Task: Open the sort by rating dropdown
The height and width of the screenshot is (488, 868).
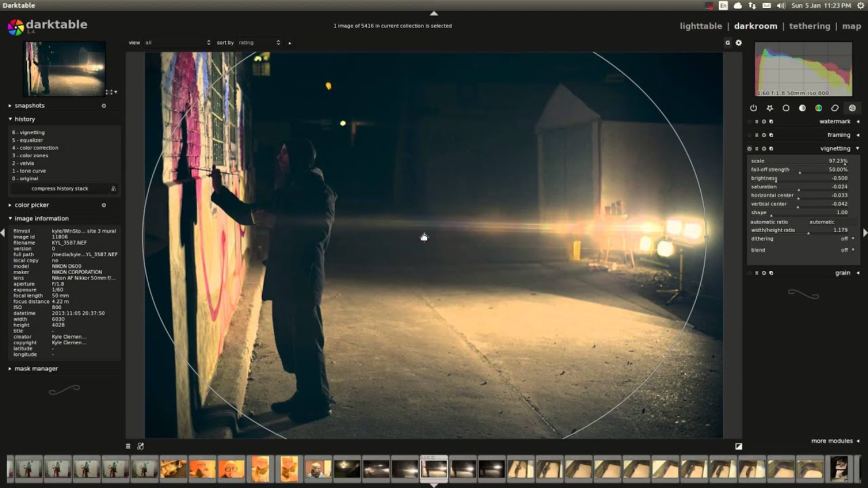Action: 259,43
